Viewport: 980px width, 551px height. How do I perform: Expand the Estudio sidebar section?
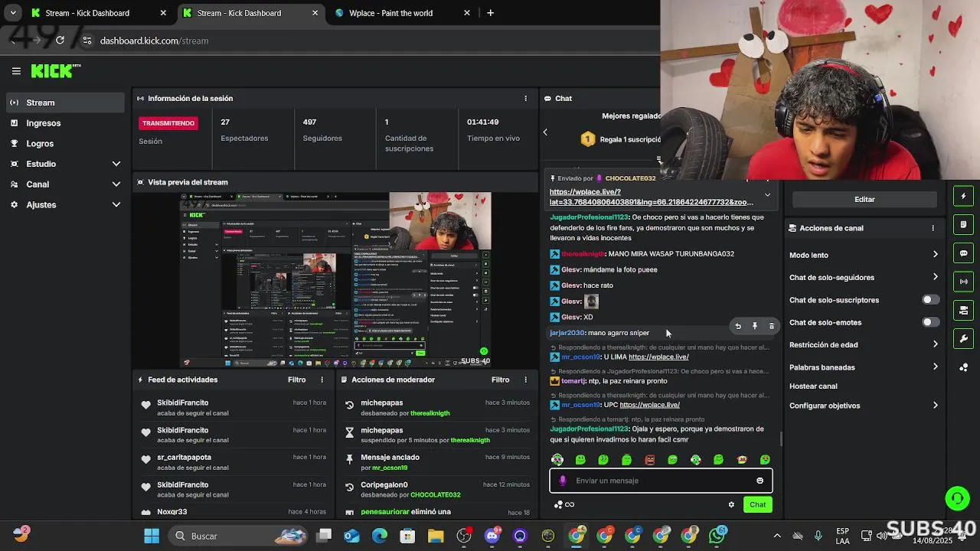tap(65, 164)
